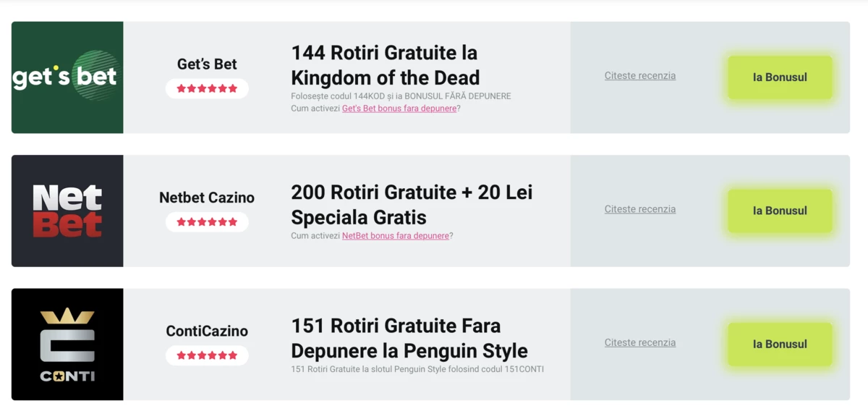868x414 pixels.
Task: Open Citeste recenzia for Netbet Cazino
Action: (x=640, y=209)
